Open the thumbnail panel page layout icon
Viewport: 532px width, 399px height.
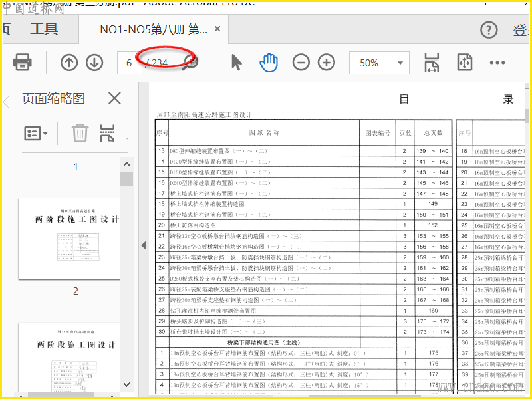coord(107,133)
